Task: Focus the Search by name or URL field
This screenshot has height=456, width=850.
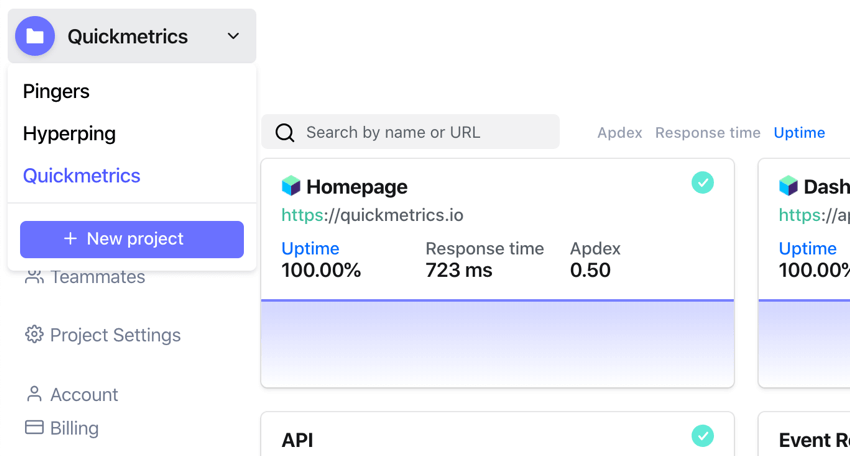Action: click(410, 132)
